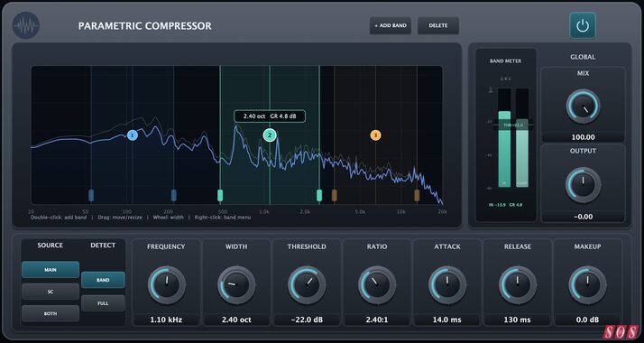Image resolution: width=644 pixels, height=343 pixels.
Task: Set source to SC
Action: click(51, 292)
